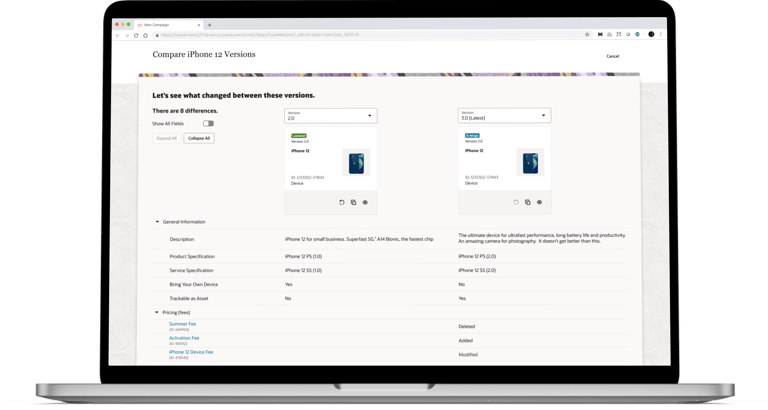This screenshot has width=768, height=410.
Task: Click the eye preview icon on Version 2.0 card
Action: click(365, 202)
